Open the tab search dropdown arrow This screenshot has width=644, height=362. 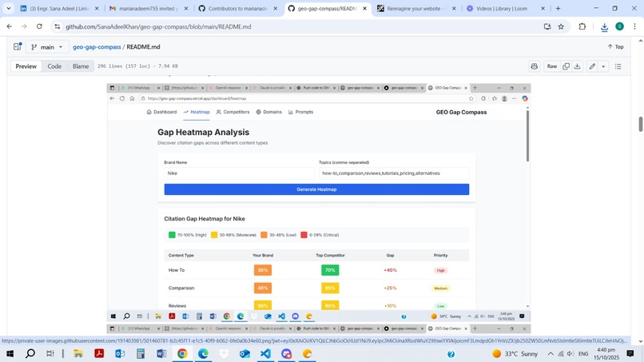[9, 8]
